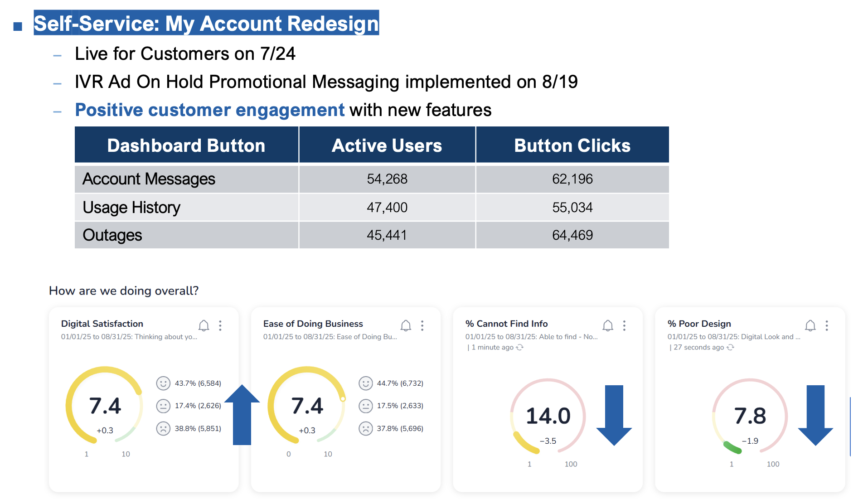
Task: Open Ease of Doing Business options menu
Action: point(422,325)
